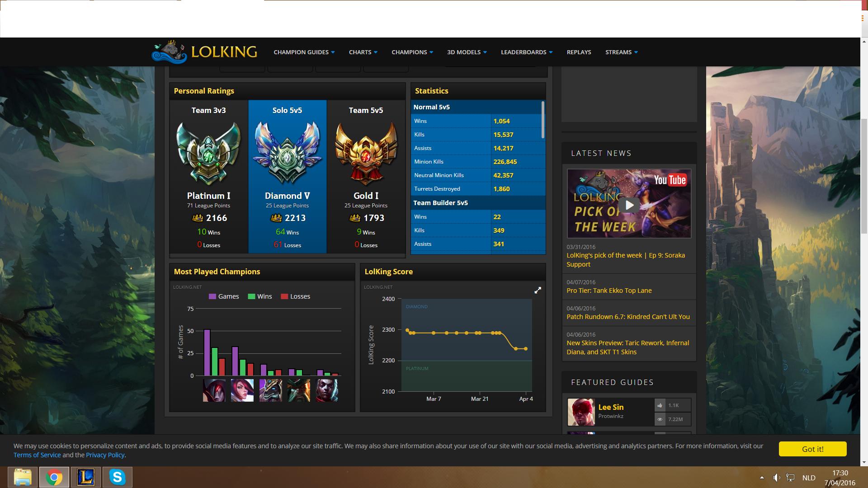
Task: Accept cookies with Got it! button
Action: (812, 449)
